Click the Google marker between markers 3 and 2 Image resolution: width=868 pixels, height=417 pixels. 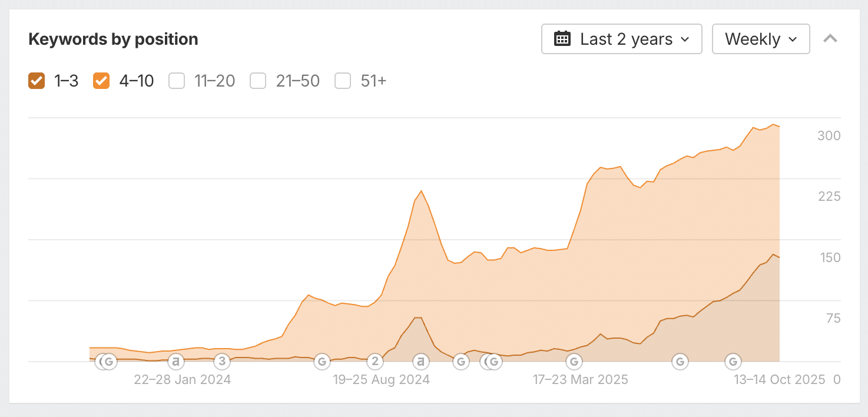point(322,361)
